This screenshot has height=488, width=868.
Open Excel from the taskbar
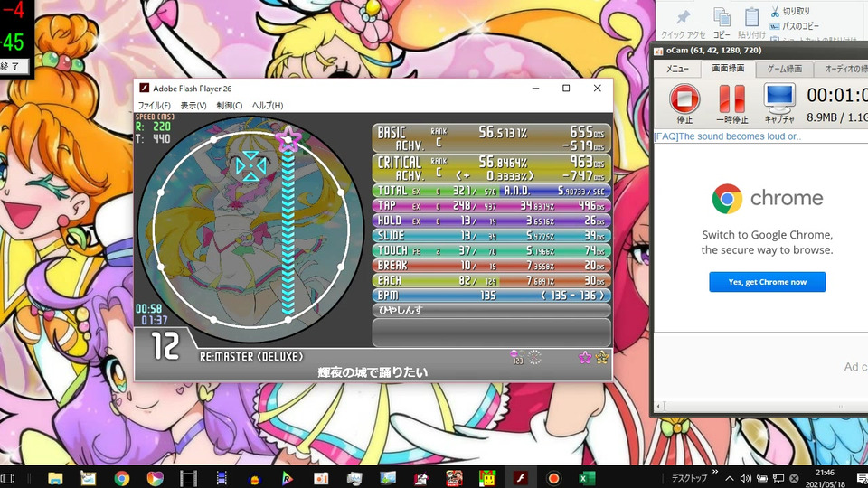tap(587, 478)
